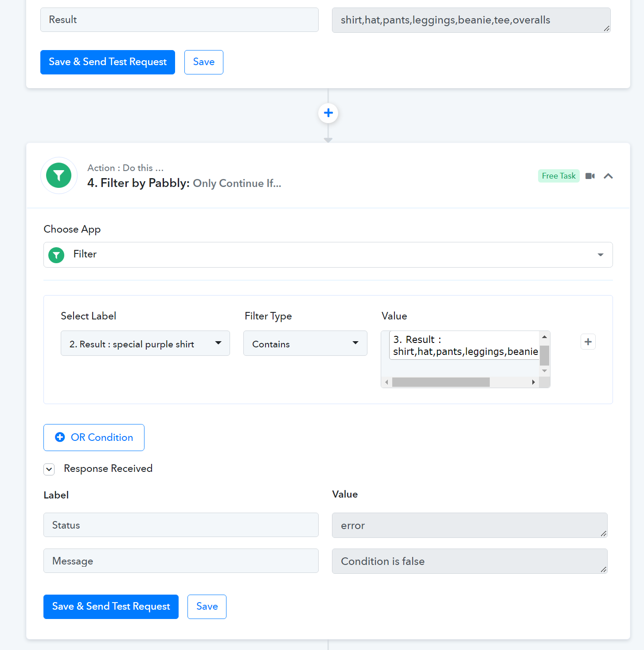Click the Value box scroll right arrow
The height and width of the screenshot is (650, 644).
tap(533, 382)
